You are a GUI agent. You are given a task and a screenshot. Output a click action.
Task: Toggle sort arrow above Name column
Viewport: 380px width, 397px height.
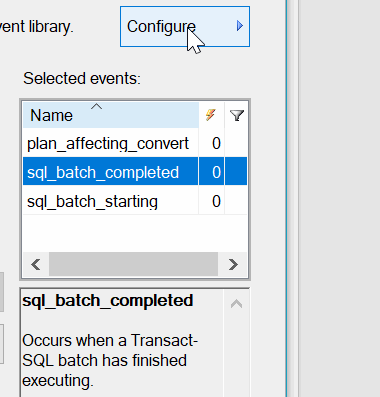(96, 107)
